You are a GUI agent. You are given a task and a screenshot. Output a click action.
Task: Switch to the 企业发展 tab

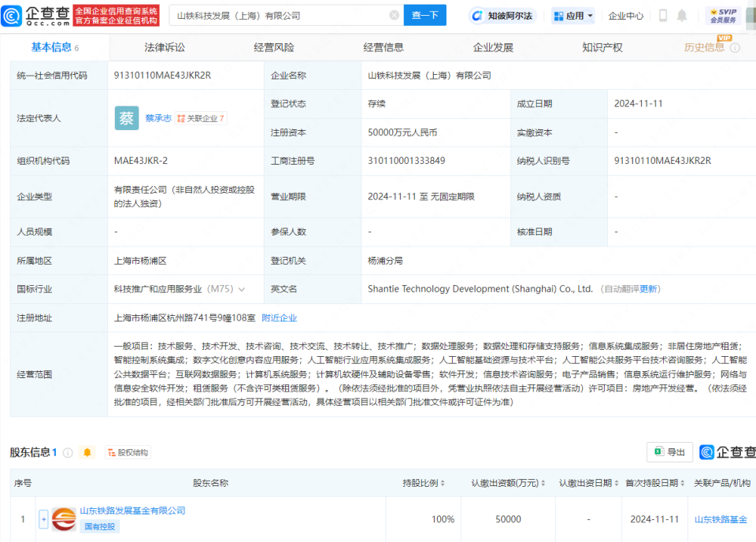(x=493, y=47)
